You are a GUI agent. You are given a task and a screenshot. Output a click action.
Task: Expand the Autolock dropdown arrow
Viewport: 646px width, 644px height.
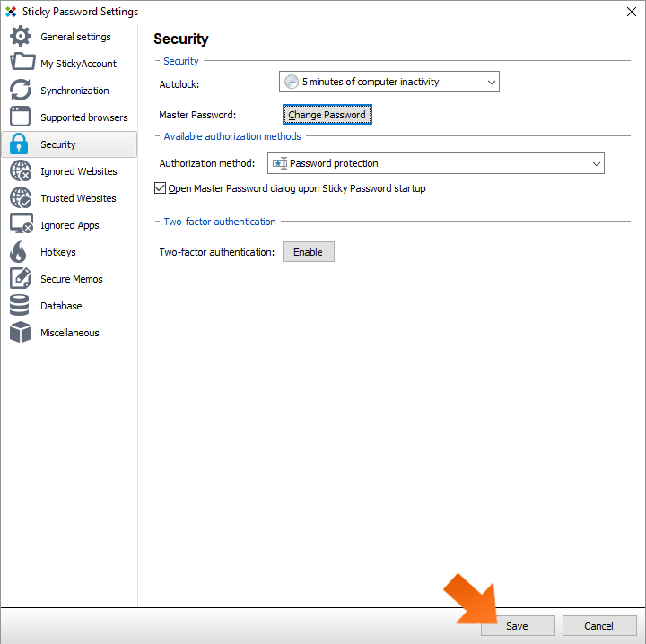(491, 82)
